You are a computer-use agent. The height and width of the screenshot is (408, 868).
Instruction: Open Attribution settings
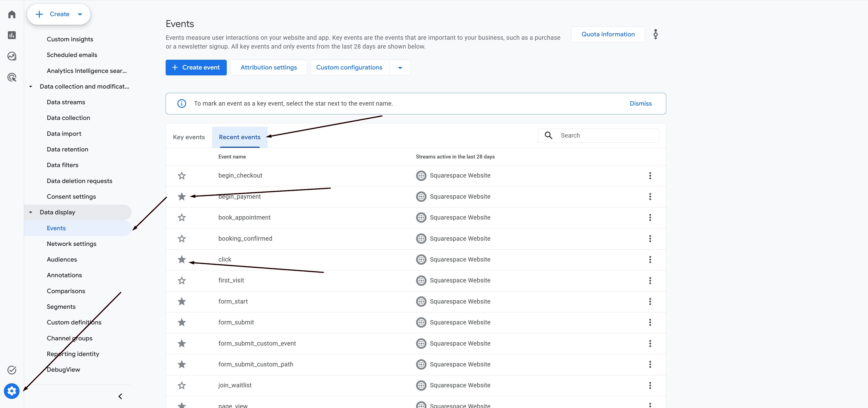[x=269, y=68]
